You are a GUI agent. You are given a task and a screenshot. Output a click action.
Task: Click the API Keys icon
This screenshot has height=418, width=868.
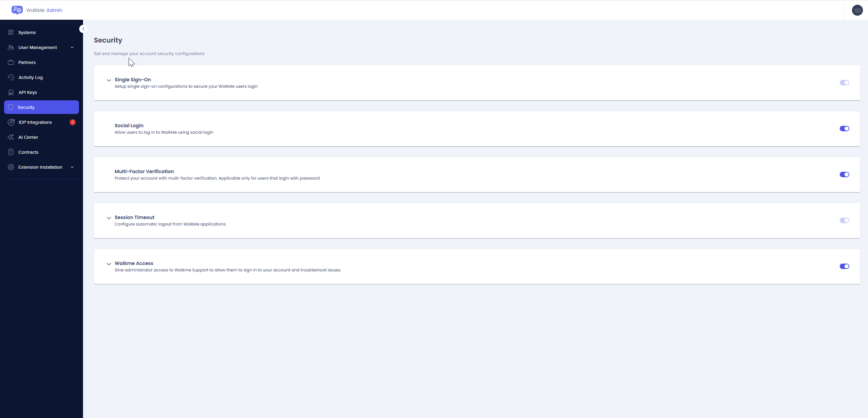(11, 92)
